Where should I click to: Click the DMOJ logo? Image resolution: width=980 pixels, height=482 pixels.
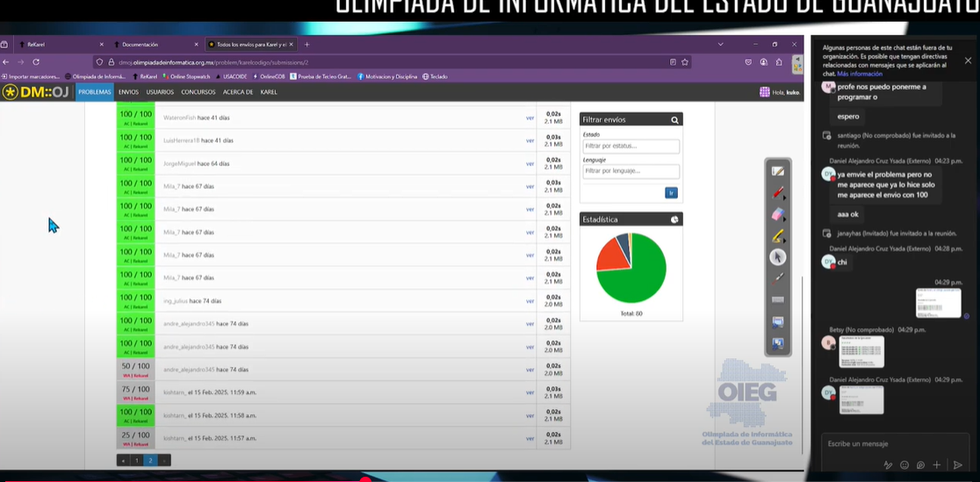[37, 91]
